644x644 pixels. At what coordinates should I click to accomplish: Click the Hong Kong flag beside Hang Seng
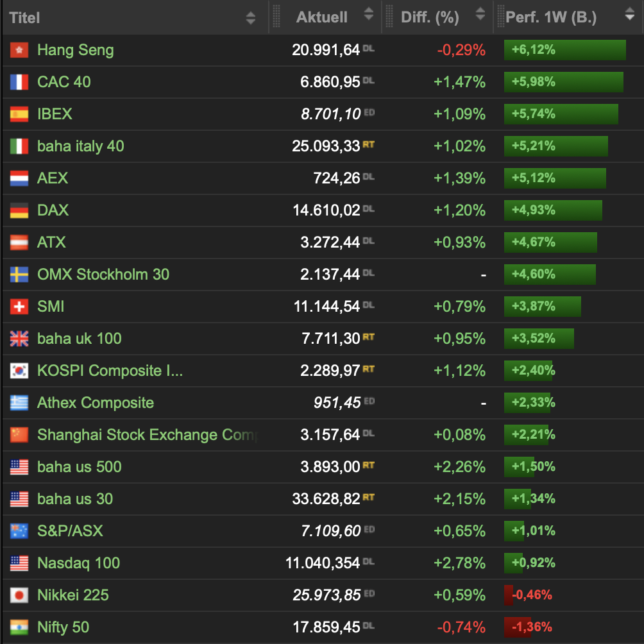pos(19,50)
